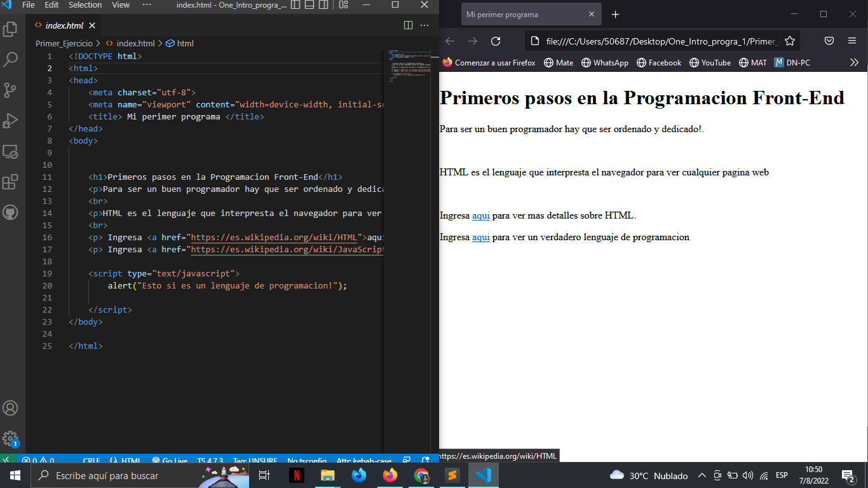The height and width of the screenshot is (488, 868).
Task: Open the Run and Debug view
Action: pos(10,121)
